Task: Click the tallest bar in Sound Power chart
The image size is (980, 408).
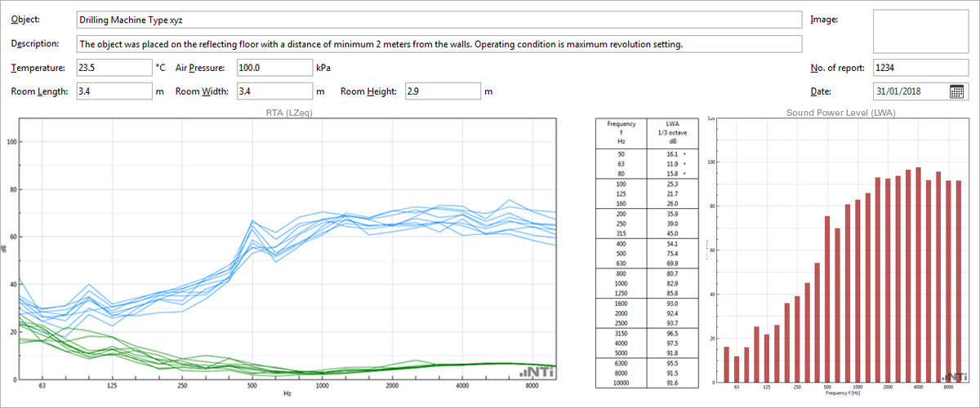Action: click(918, 276)
